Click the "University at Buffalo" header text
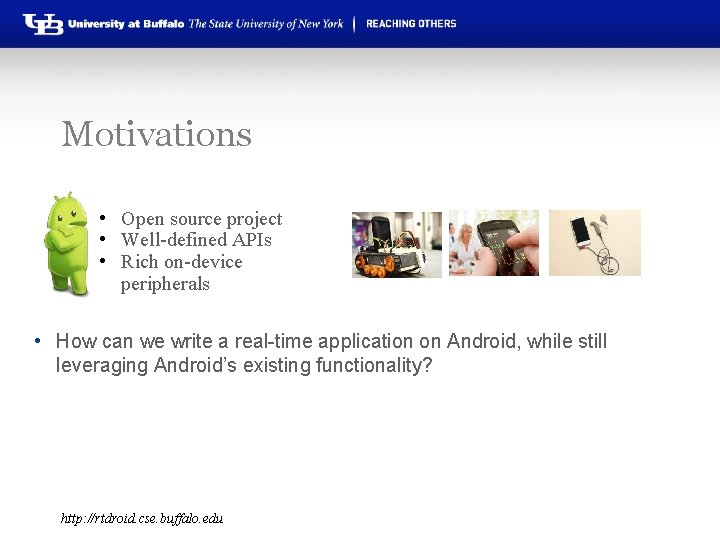This screenshot has width=720, height=540. tap(126, 24)
